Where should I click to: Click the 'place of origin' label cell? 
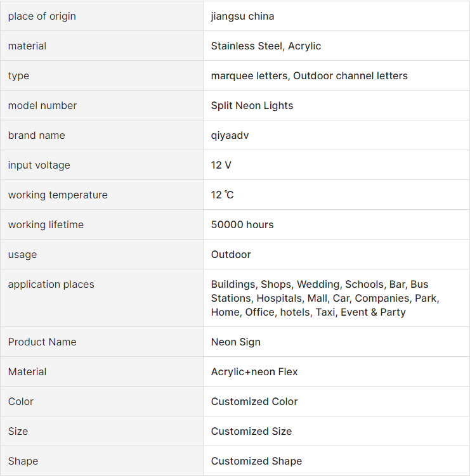42,16
